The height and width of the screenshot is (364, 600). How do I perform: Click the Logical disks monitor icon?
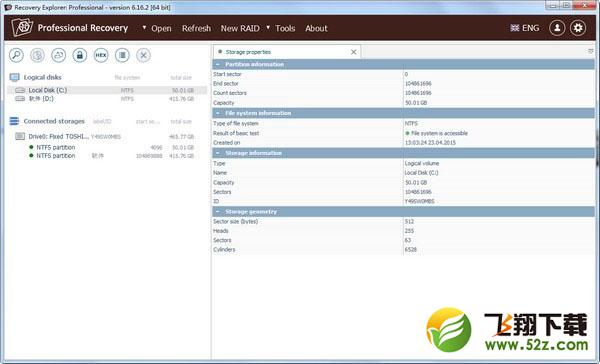[x=15, y=78]
